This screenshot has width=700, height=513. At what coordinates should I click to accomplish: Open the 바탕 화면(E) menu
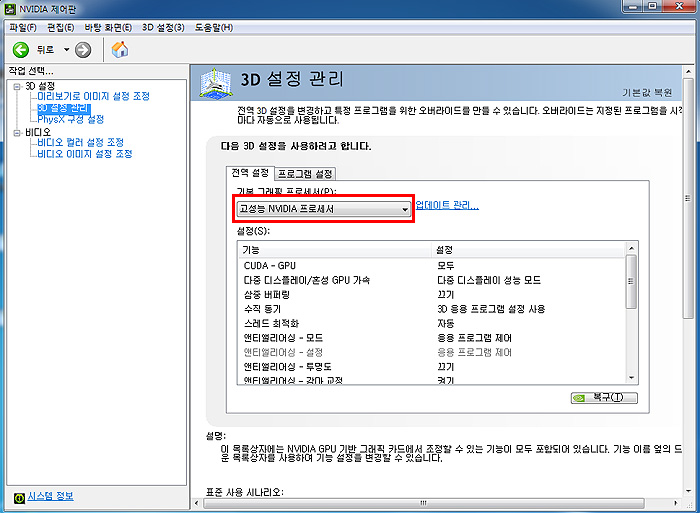coord(108,28)
